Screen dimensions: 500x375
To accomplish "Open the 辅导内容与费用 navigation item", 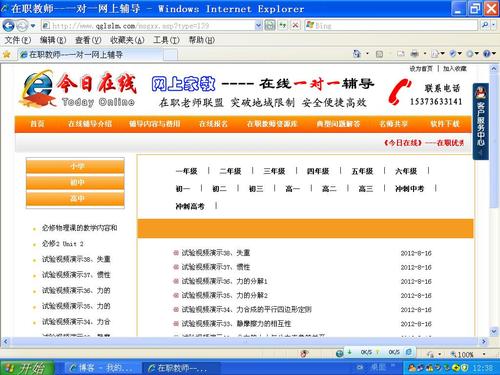I will click(x=154, y=124).
